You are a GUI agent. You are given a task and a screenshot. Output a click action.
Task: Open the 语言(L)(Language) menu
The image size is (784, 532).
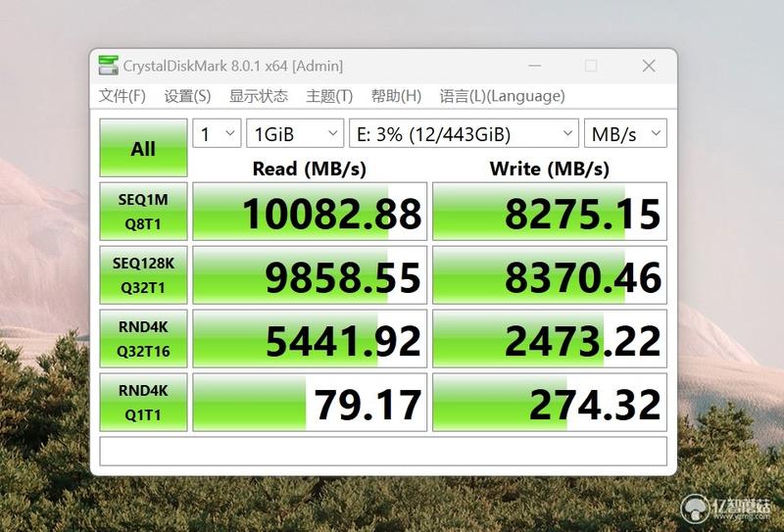pyautogui.click(x=502, y=95)
